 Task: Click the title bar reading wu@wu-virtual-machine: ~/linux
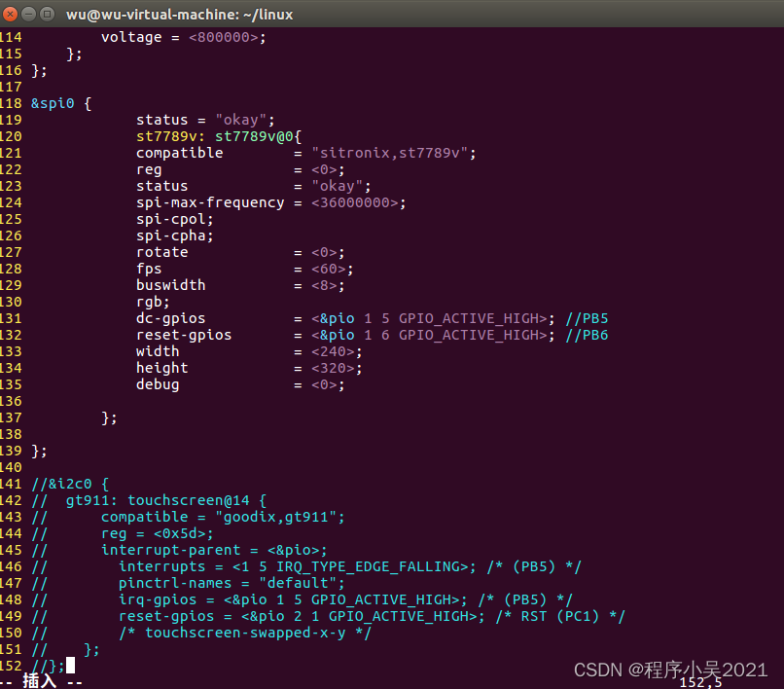click(x=180, y=14)
